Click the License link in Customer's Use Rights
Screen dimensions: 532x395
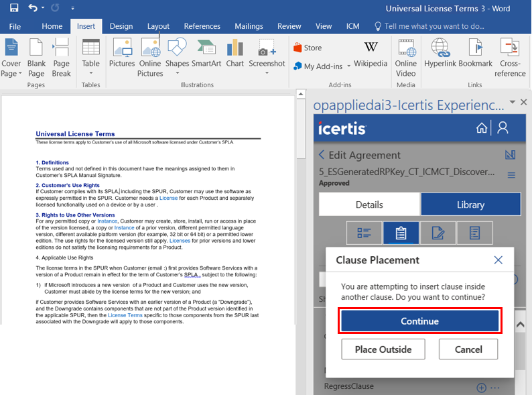tap(168, 198)
